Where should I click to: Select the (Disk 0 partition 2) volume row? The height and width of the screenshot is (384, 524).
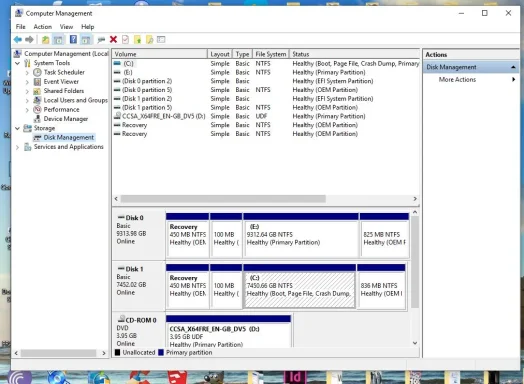(266, 81)
